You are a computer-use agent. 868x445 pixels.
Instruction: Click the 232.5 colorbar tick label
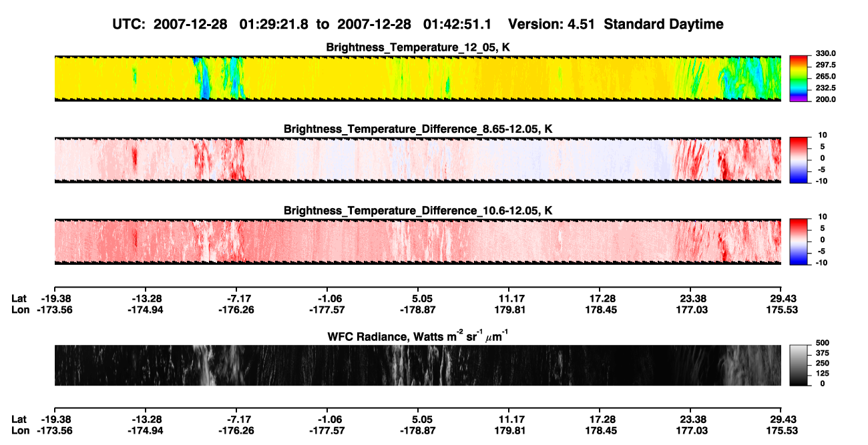(825, 88)
